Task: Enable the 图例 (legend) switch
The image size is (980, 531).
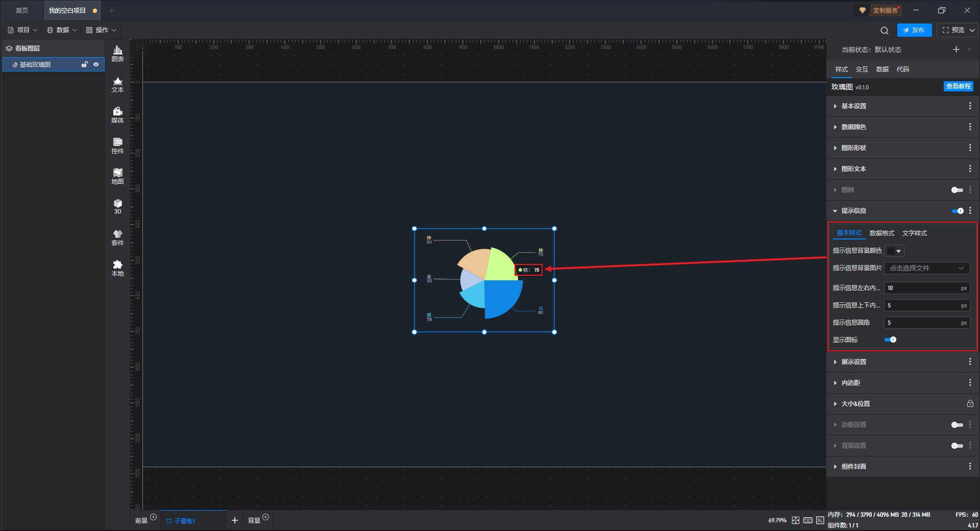Action: pyautogui.click(x=957, y=190)
